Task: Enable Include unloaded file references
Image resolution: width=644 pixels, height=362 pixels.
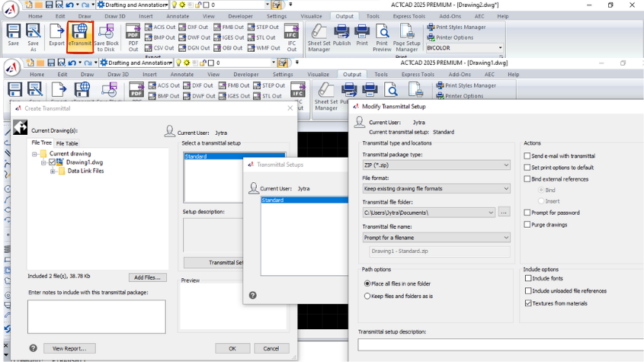Action: tap(528, 291)
